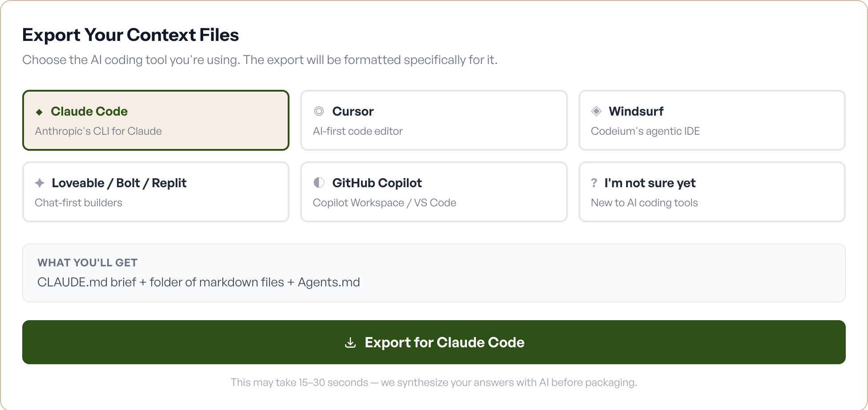This screenshot has height=410, width=868.
Task: Click the "Copilot Workspace / VS Code" label
Action: click(385, 202)
